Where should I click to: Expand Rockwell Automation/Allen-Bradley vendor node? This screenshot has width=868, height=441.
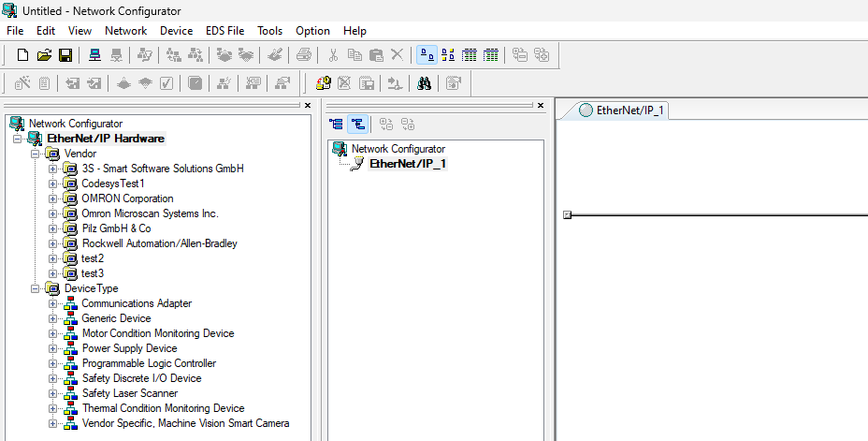click(x=52, y=243)
